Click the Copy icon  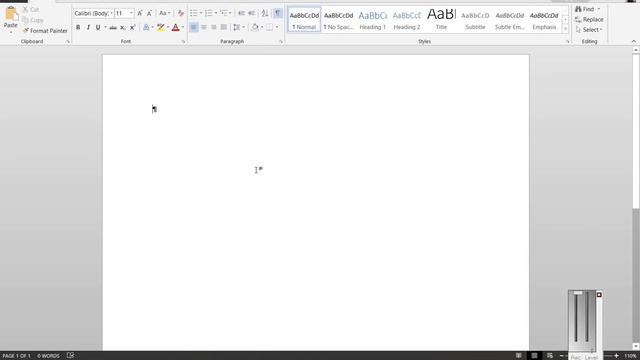tap(25, 20)
